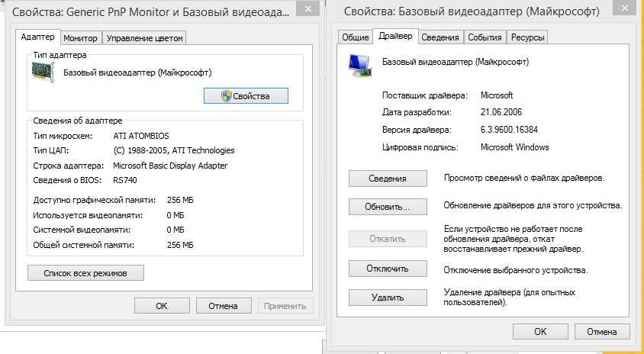The image size is (644, 354).
Task: Click the Обновить... driver button
Action: [x=388, y=207]
